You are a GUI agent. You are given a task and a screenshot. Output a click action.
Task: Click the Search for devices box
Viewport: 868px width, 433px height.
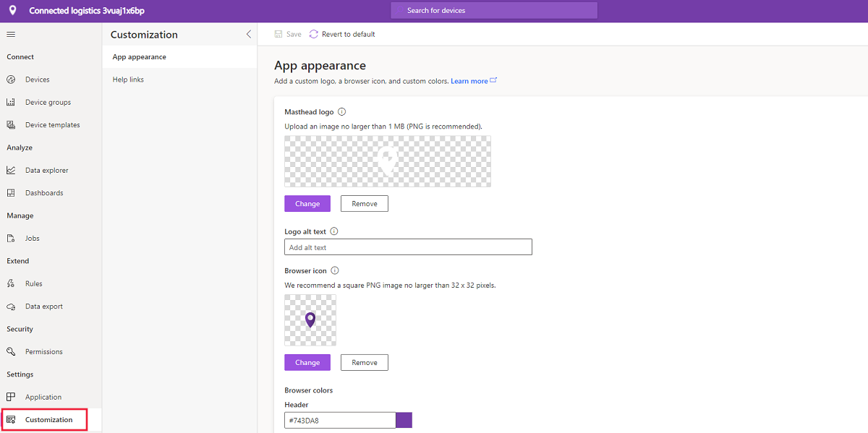(494, 11)
